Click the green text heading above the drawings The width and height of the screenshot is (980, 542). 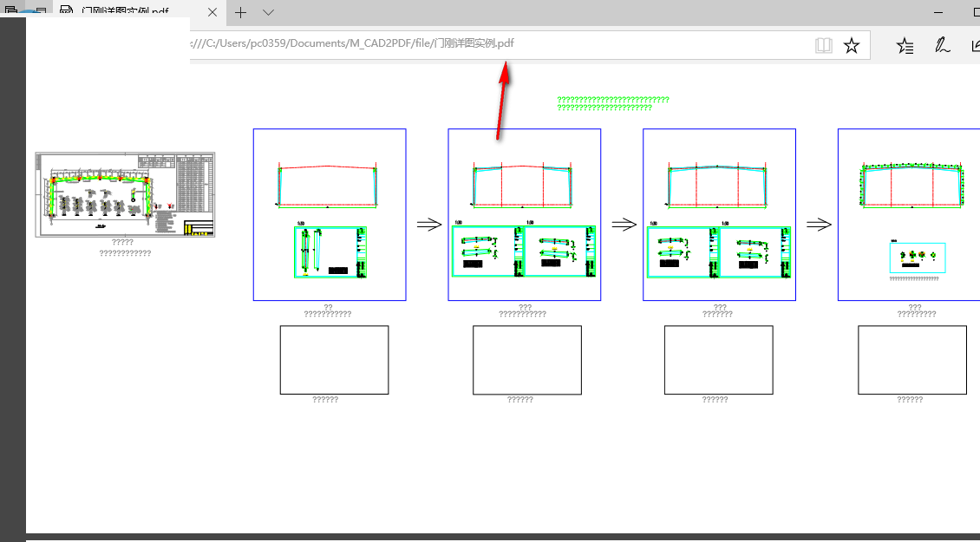click(611, 102)
